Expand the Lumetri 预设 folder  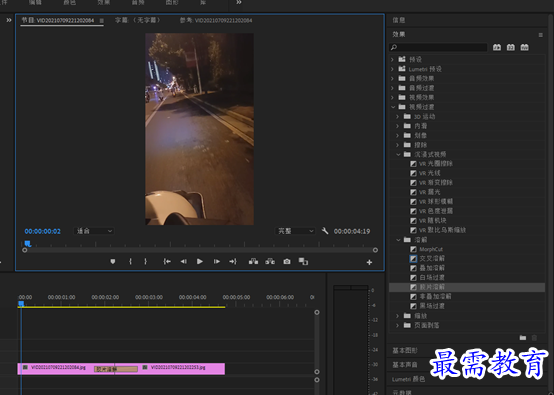coord(393,69)
